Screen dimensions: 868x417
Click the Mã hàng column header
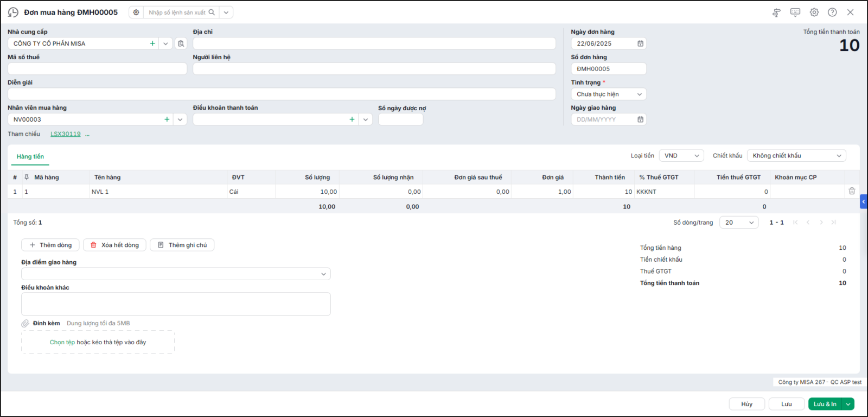[47, 177]
